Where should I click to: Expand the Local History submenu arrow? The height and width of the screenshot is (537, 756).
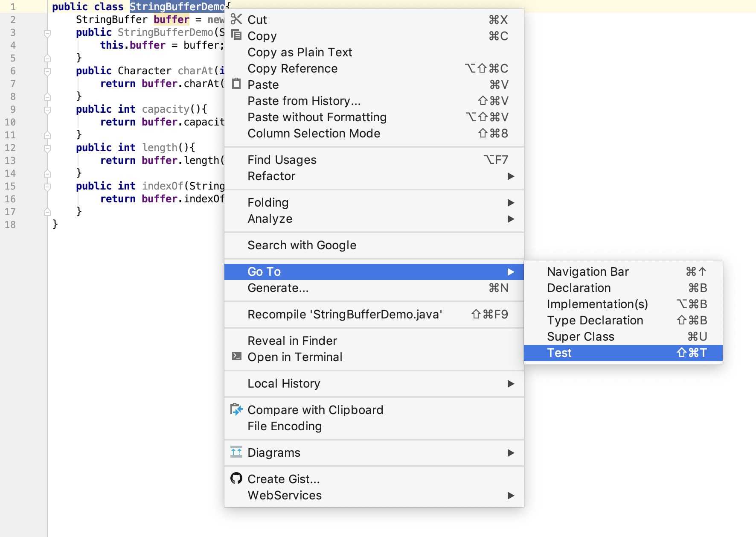tap(511, 384)
